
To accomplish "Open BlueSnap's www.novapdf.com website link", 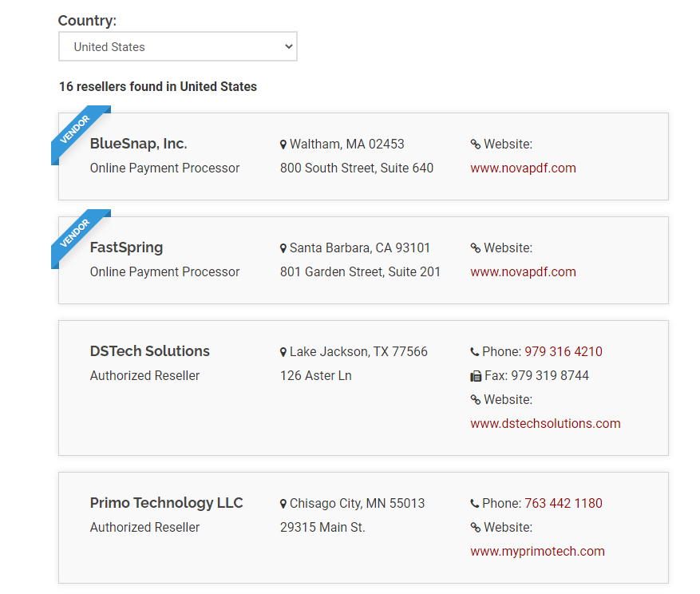I will (x=523, y=168).
